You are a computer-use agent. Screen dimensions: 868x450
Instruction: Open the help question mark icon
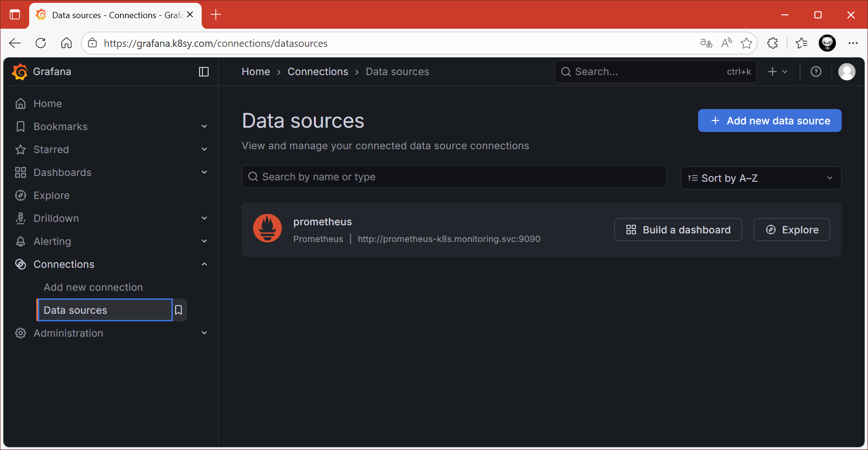816,72
